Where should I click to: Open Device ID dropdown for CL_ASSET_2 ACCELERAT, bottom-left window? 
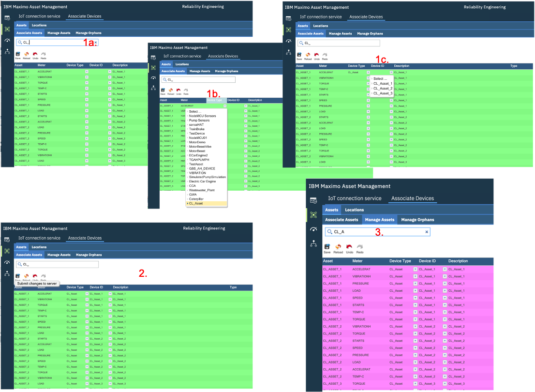point(110,344)
